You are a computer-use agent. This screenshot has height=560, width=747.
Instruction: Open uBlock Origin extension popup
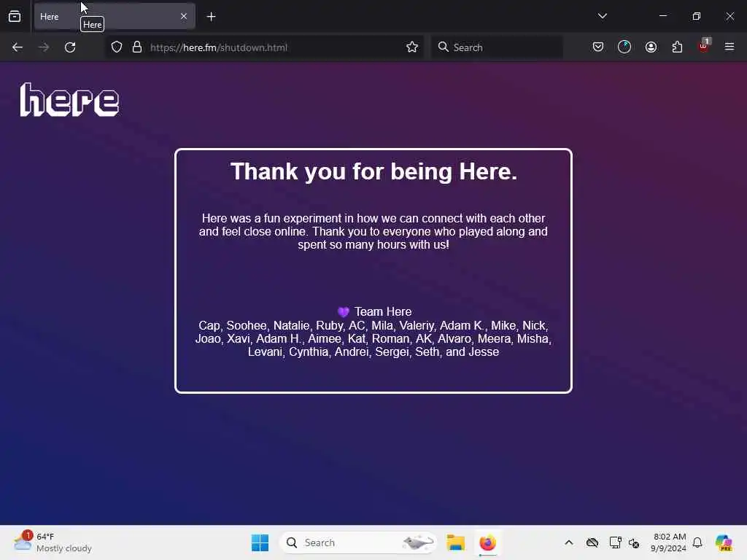point(704,46)
